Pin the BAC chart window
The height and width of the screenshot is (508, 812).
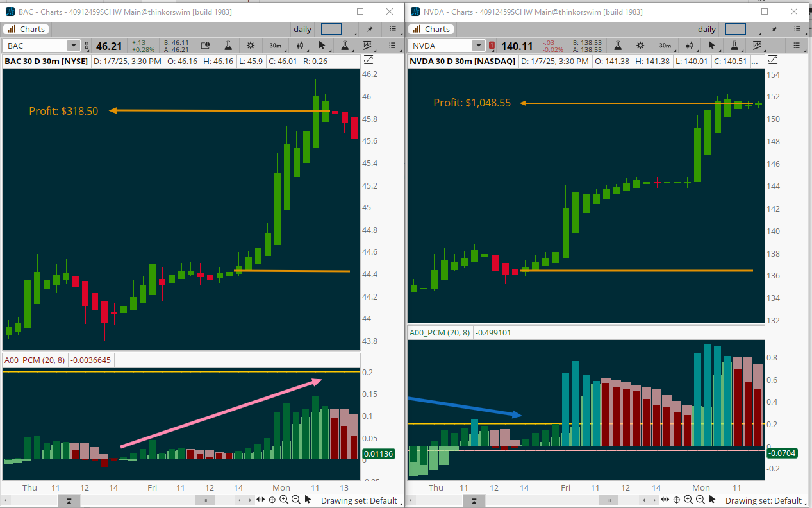click(370, 29)
